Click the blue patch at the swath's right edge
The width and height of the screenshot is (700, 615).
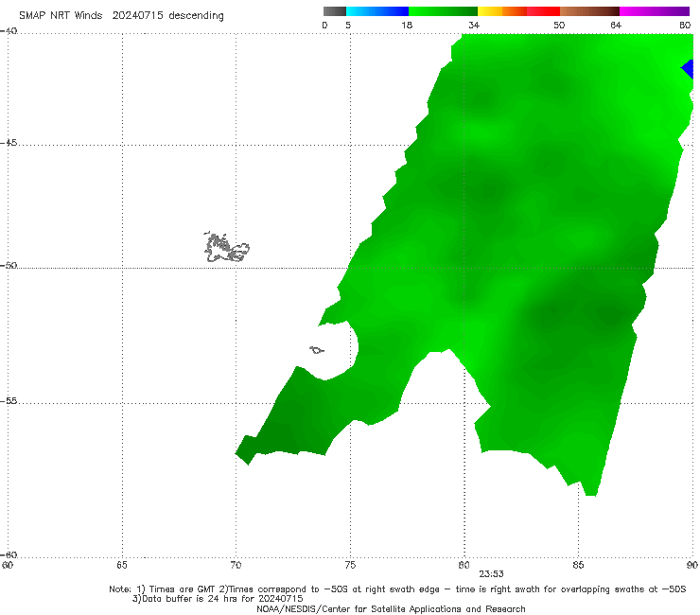point(688,68)
